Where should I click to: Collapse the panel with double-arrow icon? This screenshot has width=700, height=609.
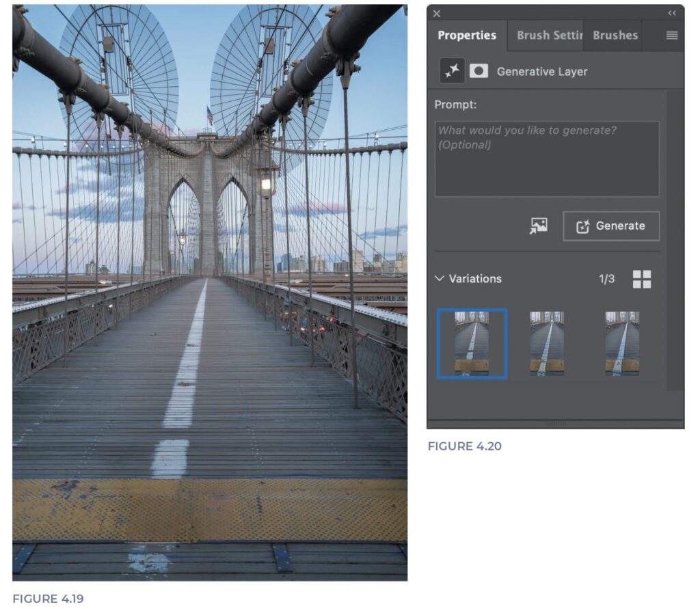coord(672,13)
